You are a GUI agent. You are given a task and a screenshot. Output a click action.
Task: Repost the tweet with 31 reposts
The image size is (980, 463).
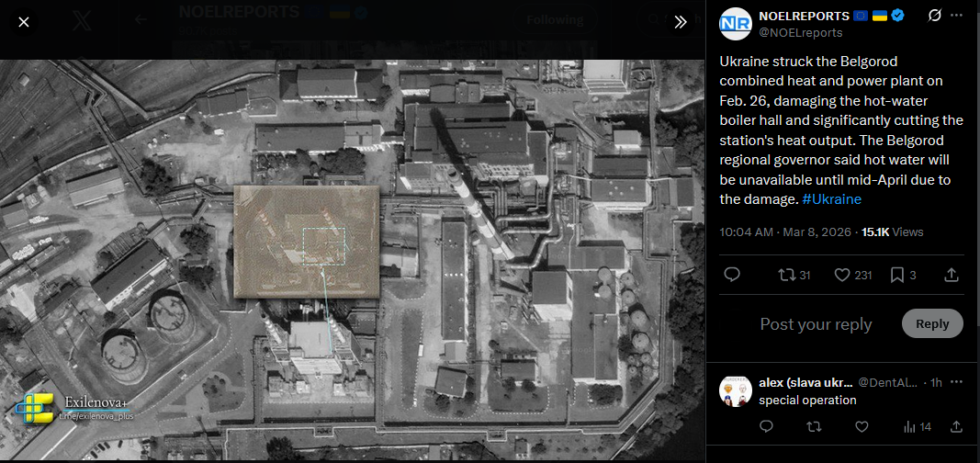[x=794, y=275]
